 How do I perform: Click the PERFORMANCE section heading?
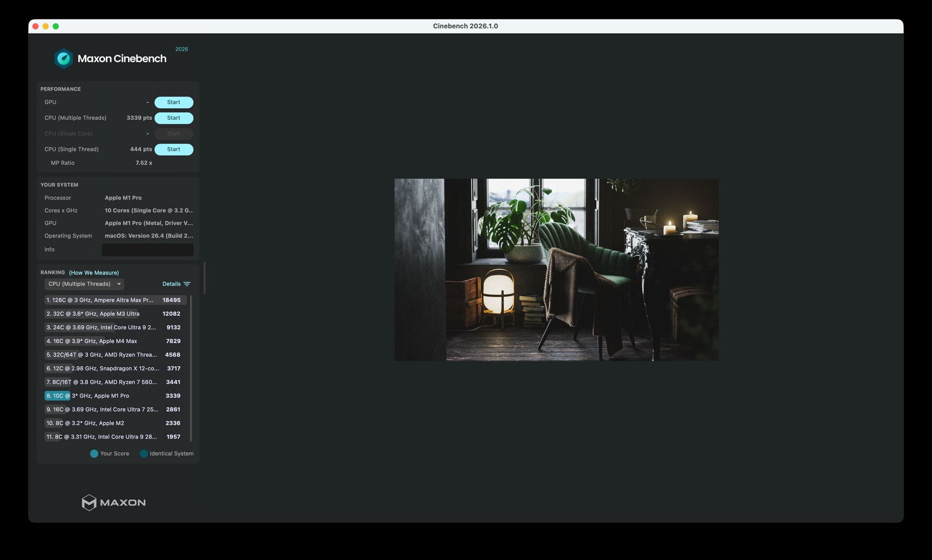coord(61,89)
